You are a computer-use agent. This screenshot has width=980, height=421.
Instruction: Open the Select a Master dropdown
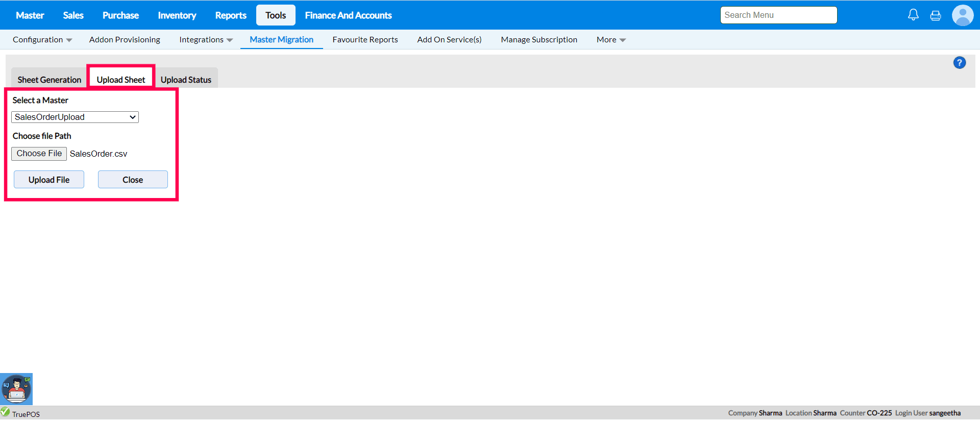point(75,117)
